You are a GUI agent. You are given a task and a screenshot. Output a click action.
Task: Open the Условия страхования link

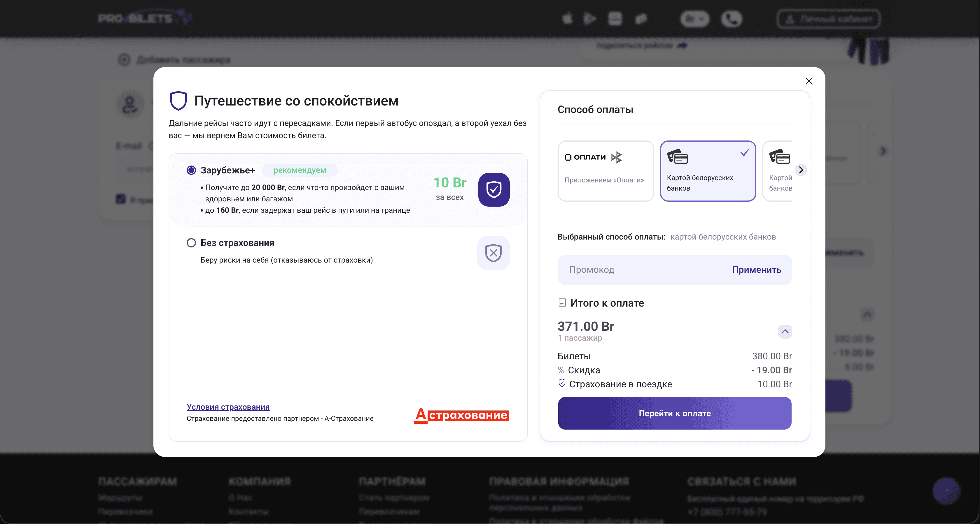pyautogui.click(x=228, y=407)
